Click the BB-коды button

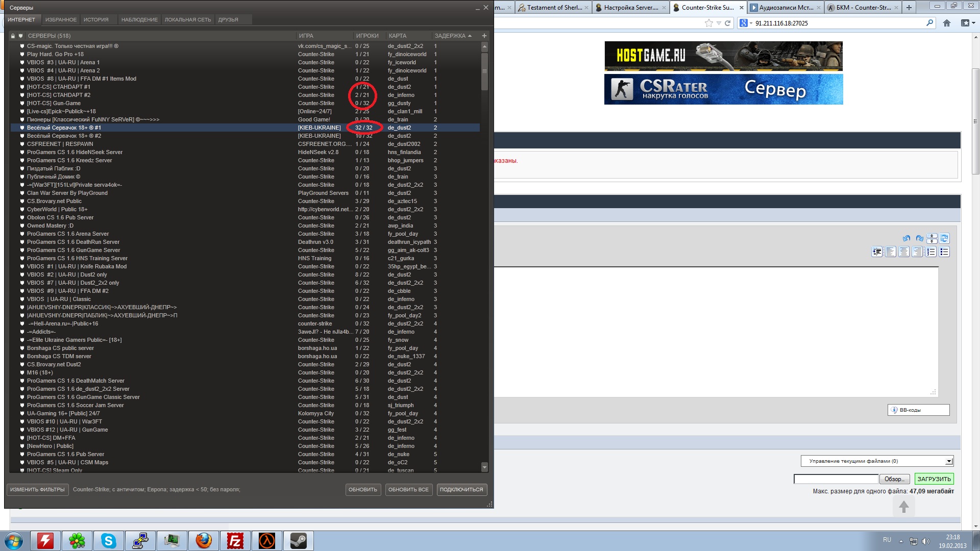tap(918, 410)
